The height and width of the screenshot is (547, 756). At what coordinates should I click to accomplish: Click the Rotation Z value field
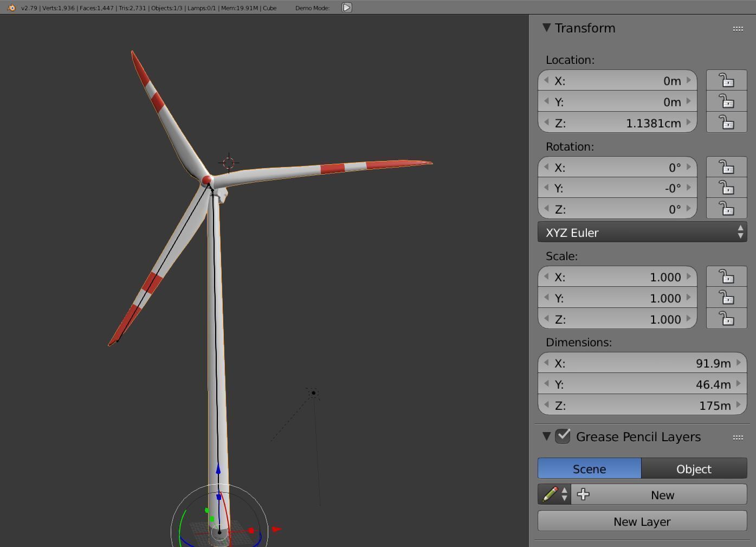(617, 209)
